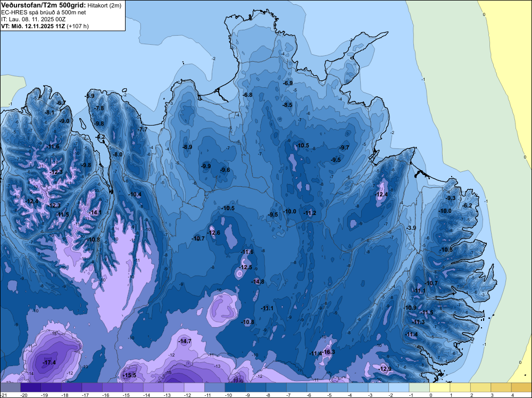Choose the legend swatch labeled -6
The height and width of the screenshot is (398, 532).
click(317, 387)
